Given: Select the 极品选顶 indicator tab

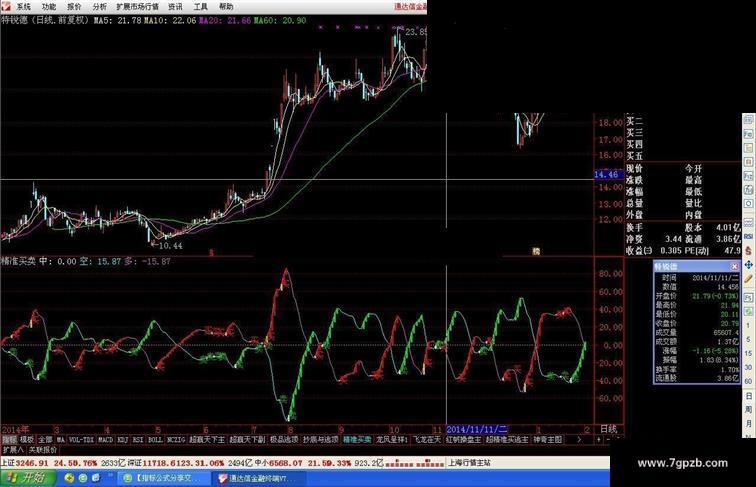Looking at the screenshot, I should coord(284,440).
